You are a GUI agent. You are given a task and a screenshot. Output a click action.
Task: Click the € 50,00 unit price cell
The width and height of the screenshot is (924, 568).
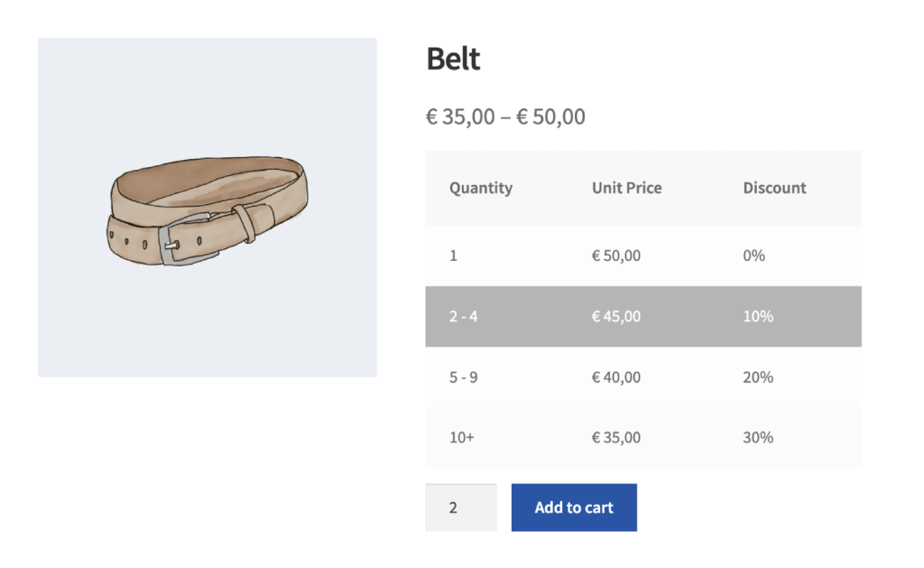click(615, 256)
